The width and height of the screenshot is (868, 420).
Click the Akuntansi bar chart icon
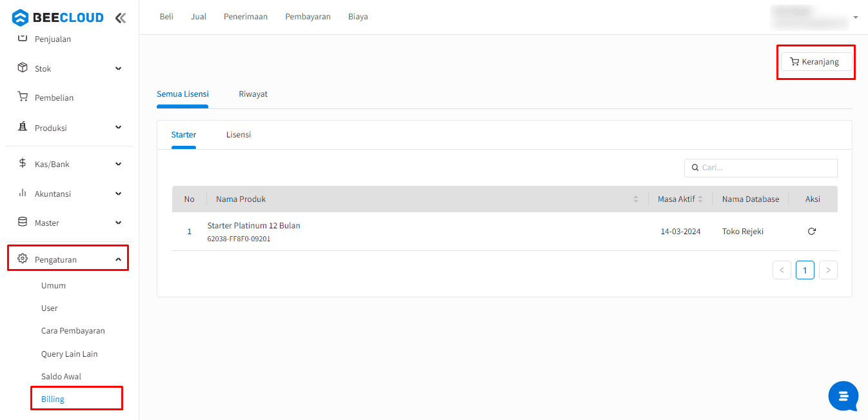(x=23, y=193)
